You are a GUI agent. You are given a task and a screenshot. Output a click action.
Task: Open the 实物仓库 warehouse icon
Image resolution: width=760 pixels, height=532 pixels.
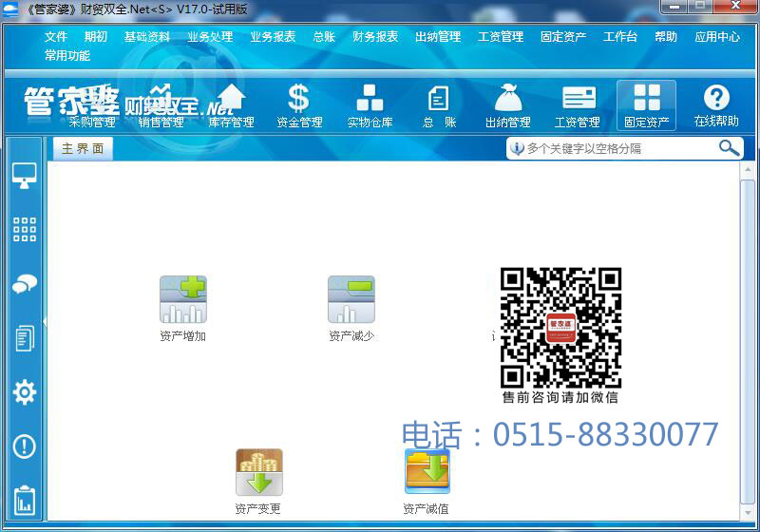pos(370,107)
